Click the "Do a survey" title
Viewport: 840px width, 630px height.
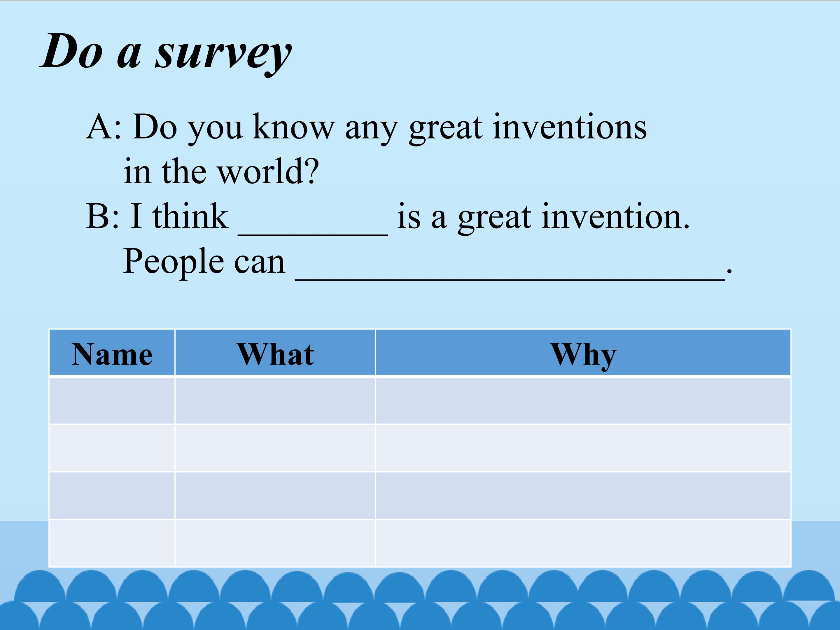(x=166, y=52)
